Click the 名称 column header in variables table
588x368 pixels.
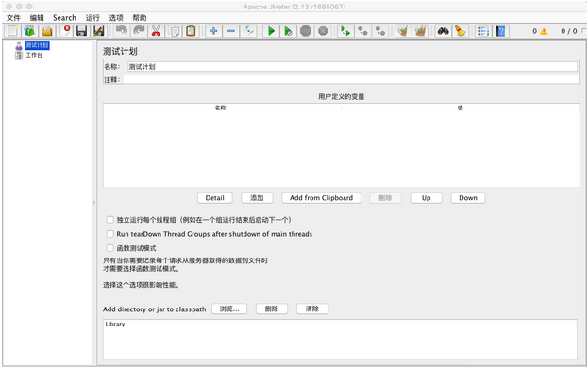[x=222, y=108]
